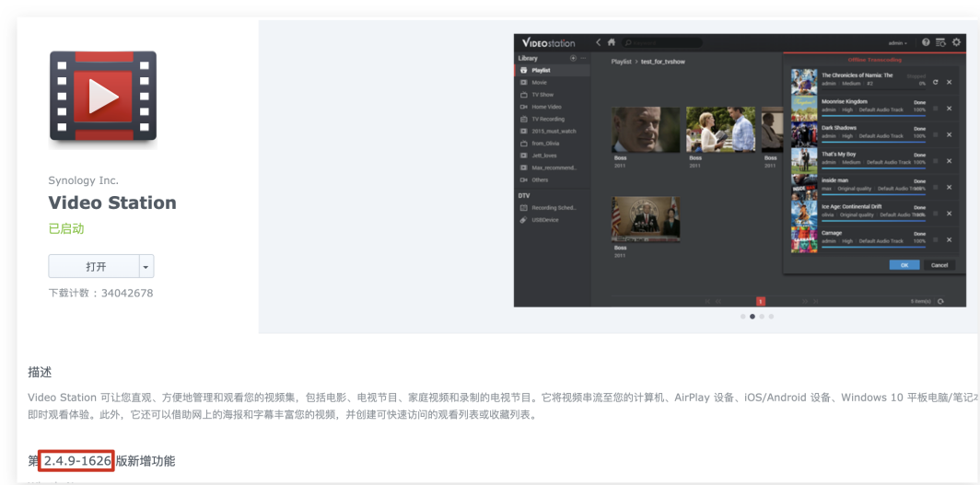Remove the Dark Shadows transcoding task
980x485 pixels.
click(949, 135)
